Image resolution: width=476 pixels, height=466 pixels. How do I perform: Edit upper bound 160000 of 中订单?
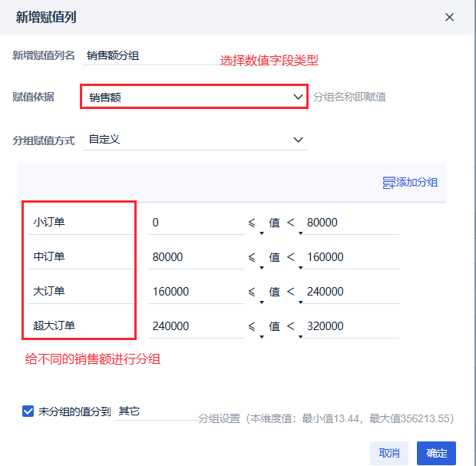tap(351, 257)
